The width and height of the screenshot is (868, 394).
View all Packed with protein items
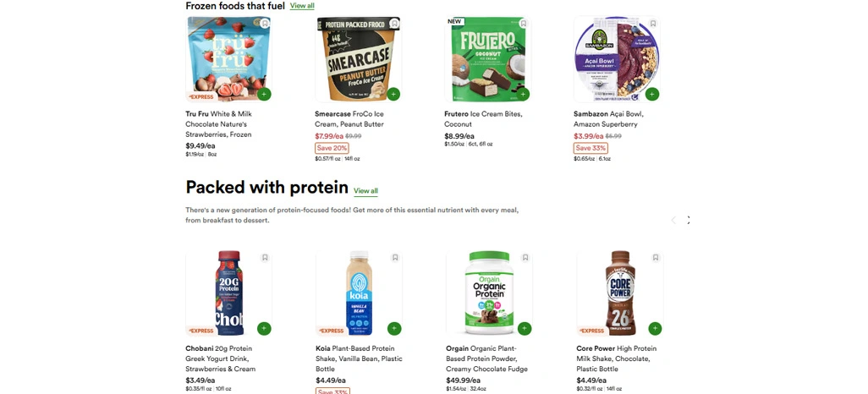pos(365,191)
